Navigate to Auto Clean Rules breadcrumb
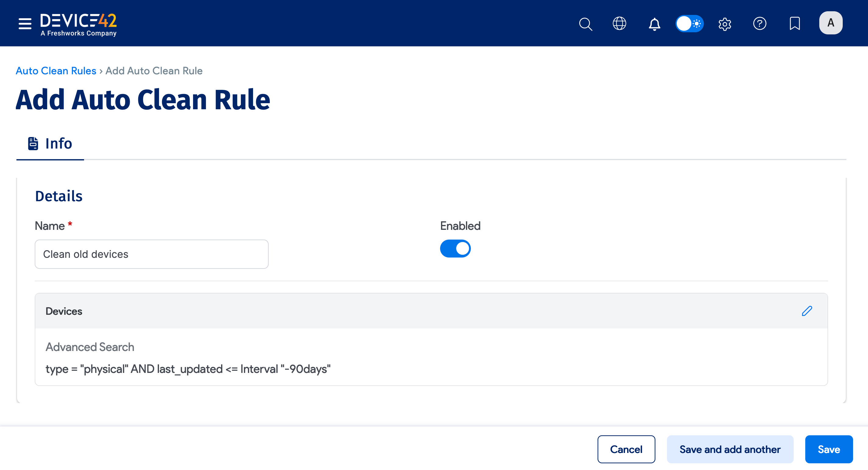The width and height of the screenshot is (868, 470). [x=56, y=71]
